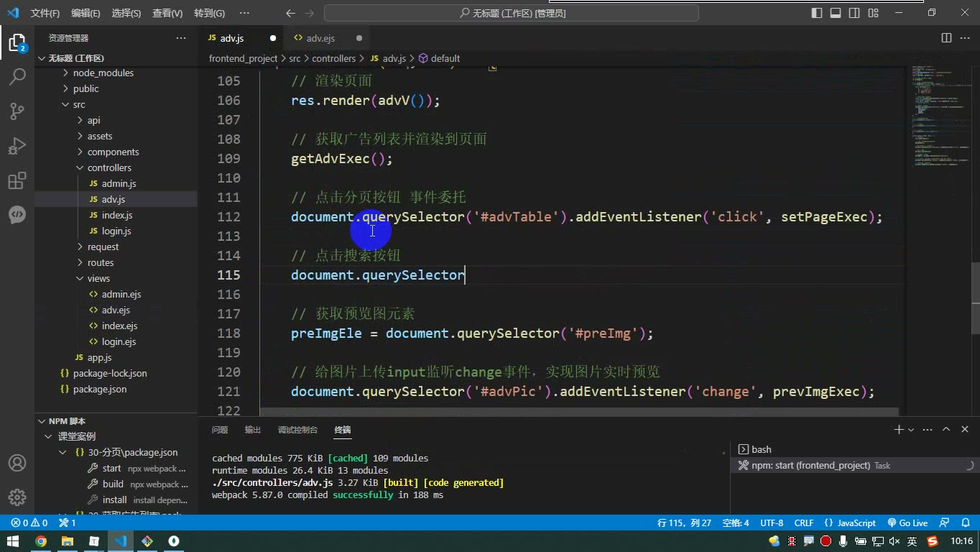Open the Manage gear icon
The image size is (980, 552).
pyautogui.click(x=17, y=497)
